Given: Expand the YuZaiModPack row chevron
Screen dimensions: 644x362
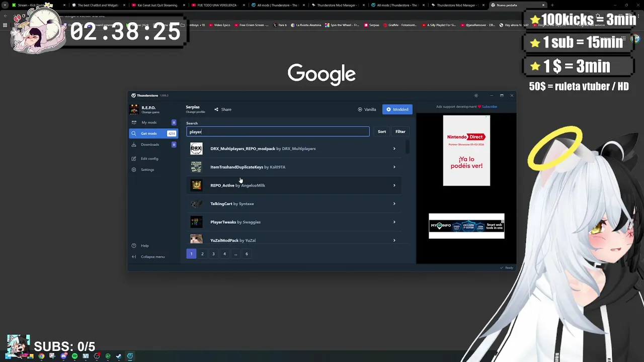Looking at the screenshot, I should tap(394, 240).
